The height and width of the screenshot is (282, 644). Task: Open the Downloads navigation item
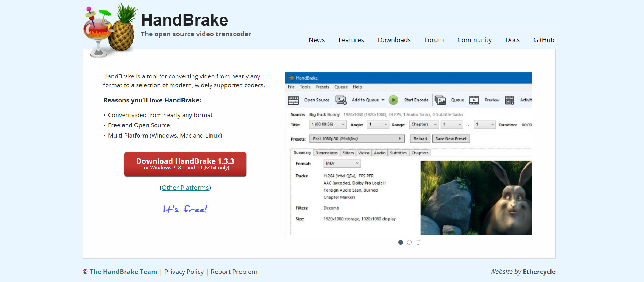pos(394,40)
